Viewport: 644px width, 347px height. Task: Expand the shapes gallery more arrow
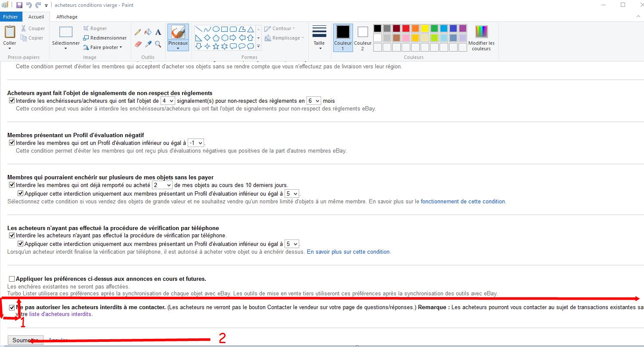point(258,46)
